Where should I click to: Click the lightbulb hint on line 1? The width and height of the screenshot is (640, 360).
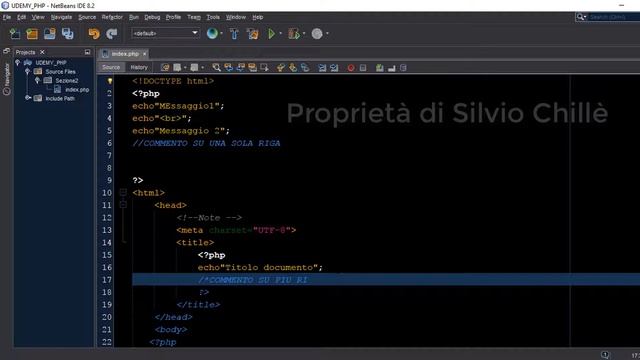point(109,81)
